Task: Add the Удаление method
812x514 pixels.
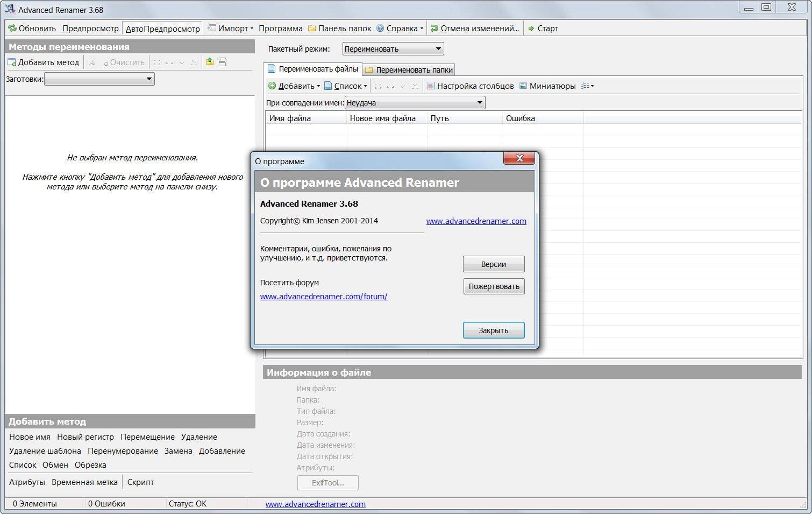Action: pos(199,437)
